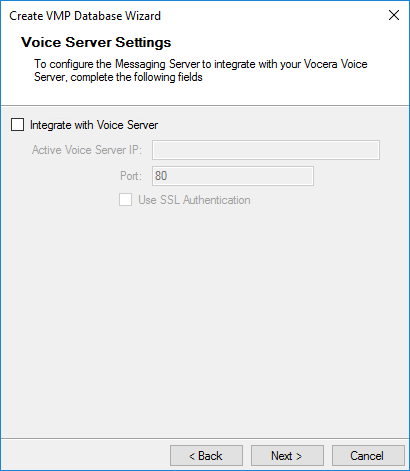Screen dimensions: 410x471
Task: Click blank white header area beside heading
Action: point(283,42)
